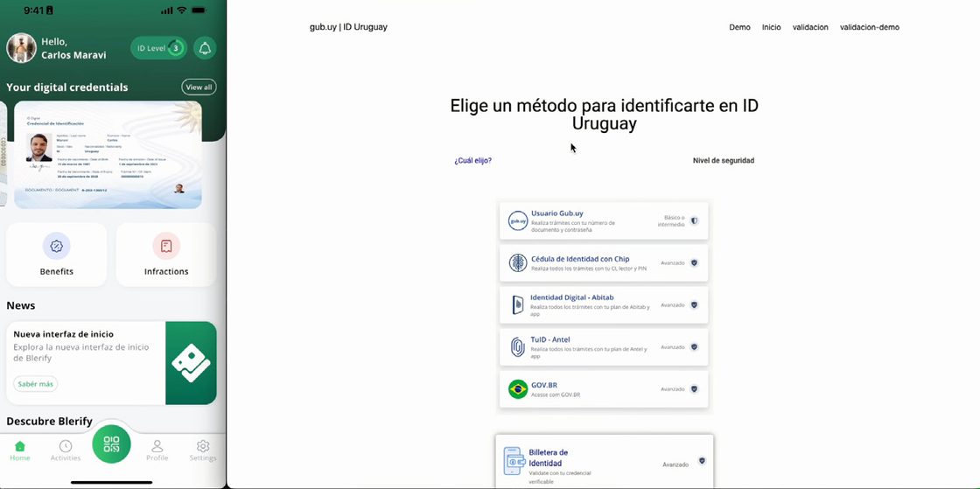This screenshot has width=980, height=489.
Task: Tap the central QR scan button
Action: click(x=111, y=444)
